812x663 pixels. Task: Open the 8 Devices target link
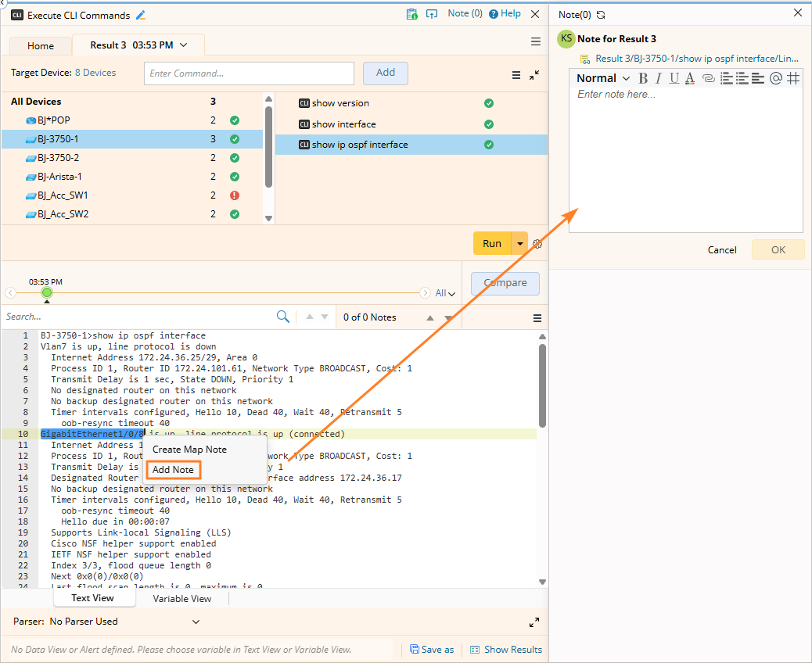pyautogui.click(x=95, y=73)
